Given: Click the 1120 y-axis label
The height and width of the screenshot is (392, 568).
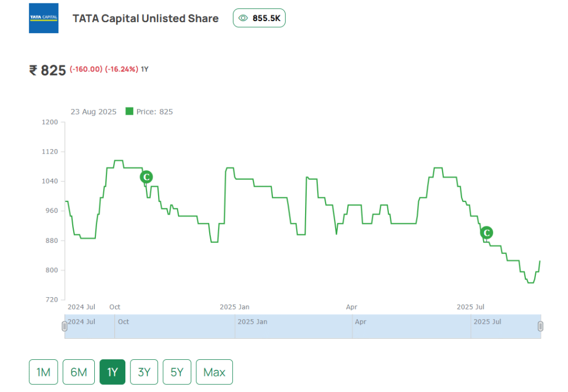Looking at the screenshot, I should (50, 152).
